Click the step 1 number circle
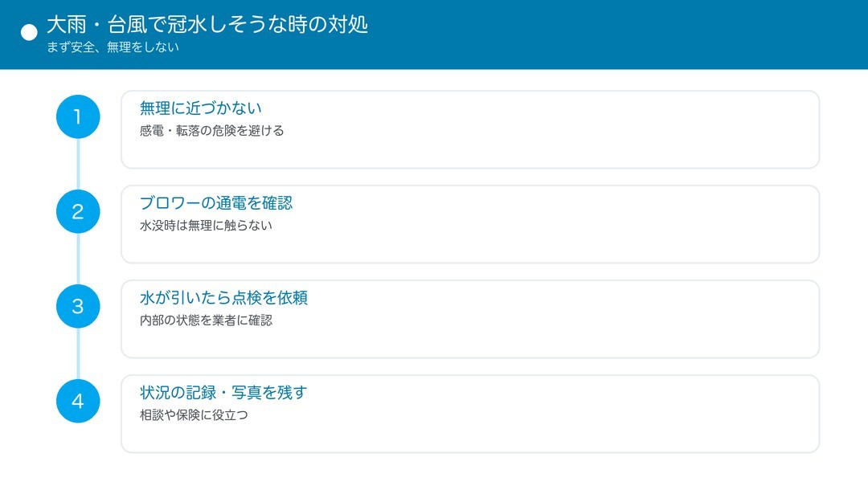This screenshot has height=498, width=868. tap(78, 116)
